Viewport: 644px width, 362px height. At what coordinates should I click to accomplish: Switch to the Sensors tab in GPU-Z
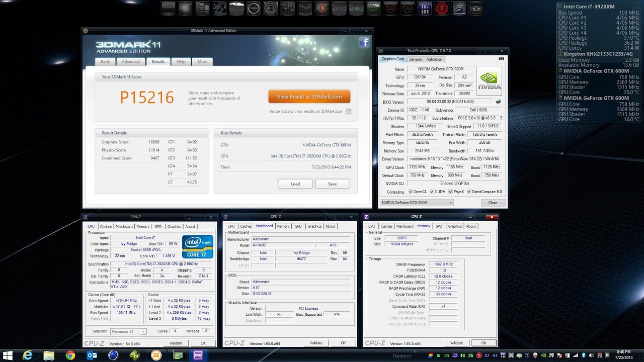[x=416, y=59]
